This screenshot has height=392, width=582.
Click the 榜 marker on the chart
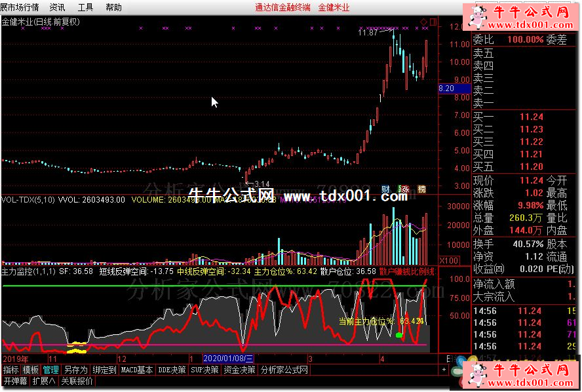pyautogui.click(x=421, y=189)
